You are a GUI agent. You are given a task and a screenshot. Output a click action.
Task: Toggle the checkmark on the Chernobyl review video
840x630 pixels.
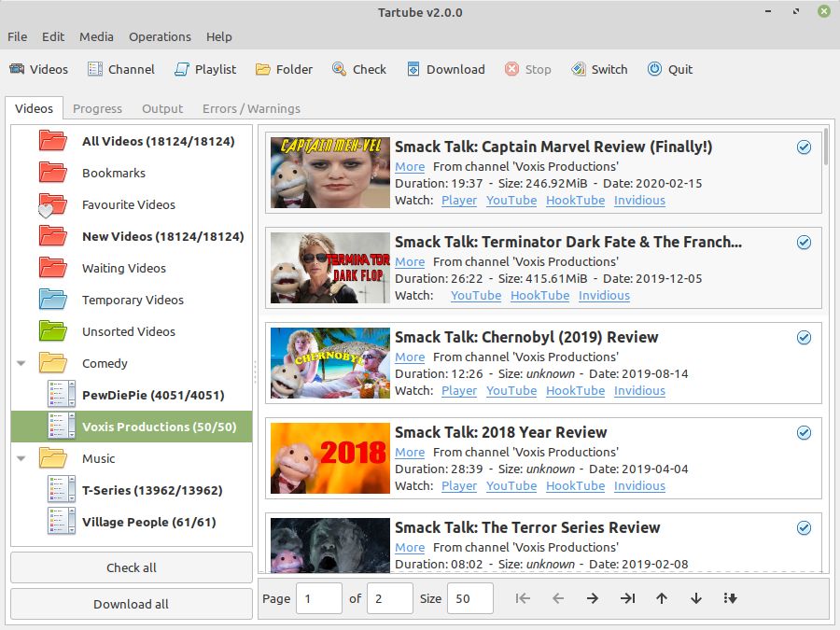804,338
